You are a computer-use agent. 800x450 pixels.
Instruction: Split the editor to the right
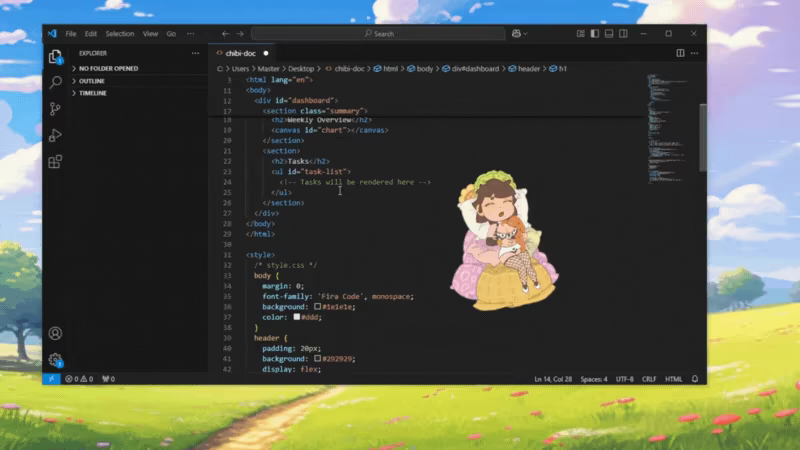(680, 53)
